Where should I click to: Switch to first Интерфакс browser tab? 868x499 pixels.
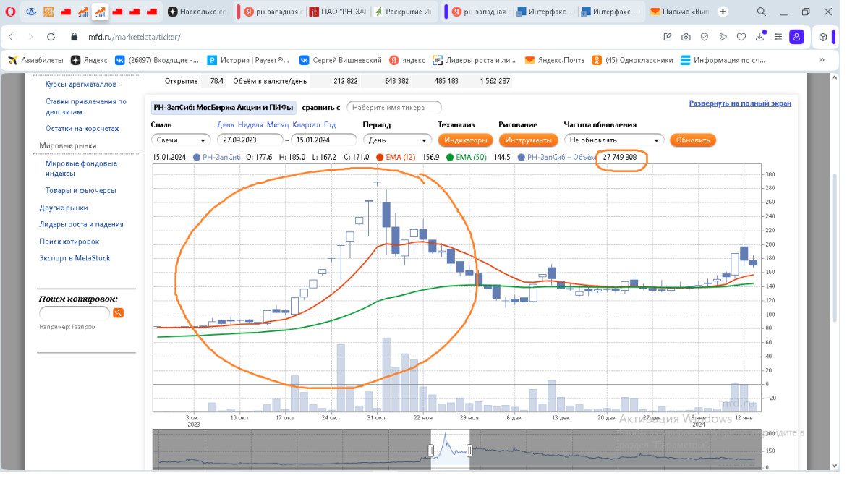(x=545, y=12)
